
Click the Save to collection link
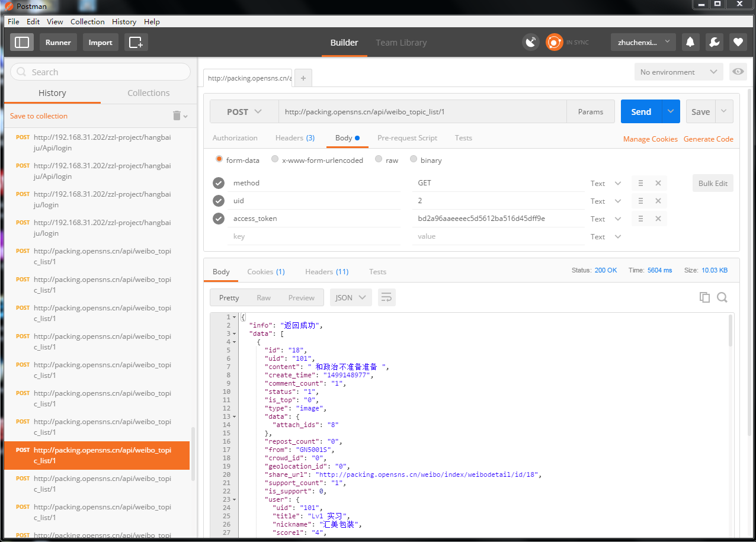(x=39, y=116)
